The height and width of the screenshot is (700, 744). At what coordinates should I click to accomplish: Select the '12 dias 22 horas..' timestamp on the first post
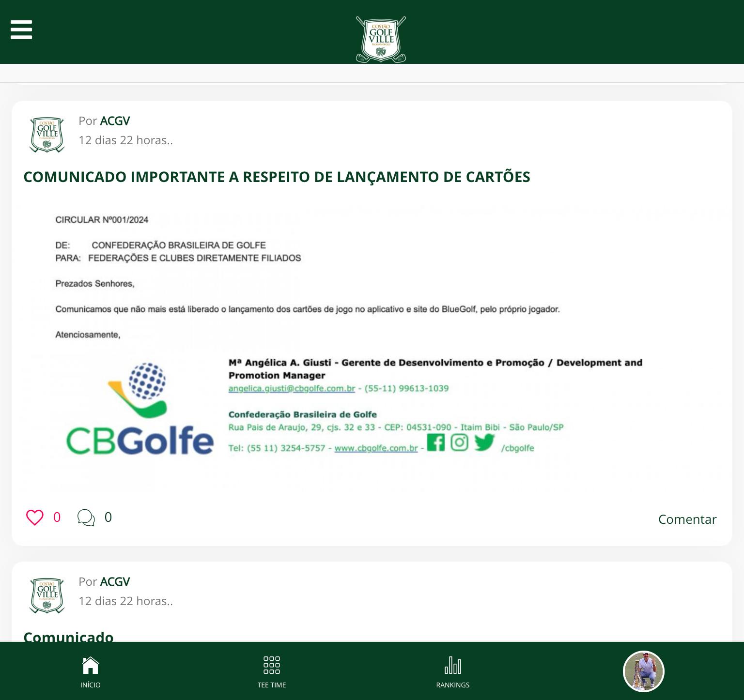point(125,140)
